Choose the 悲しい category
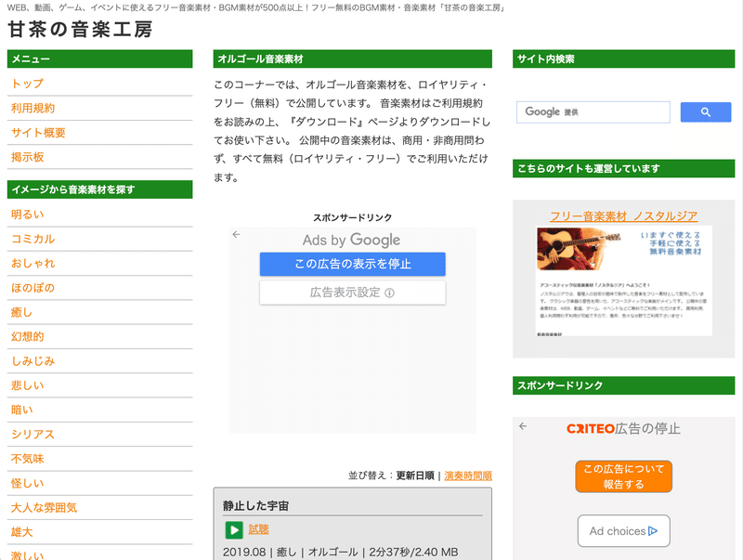 click(x=28, y=385)
